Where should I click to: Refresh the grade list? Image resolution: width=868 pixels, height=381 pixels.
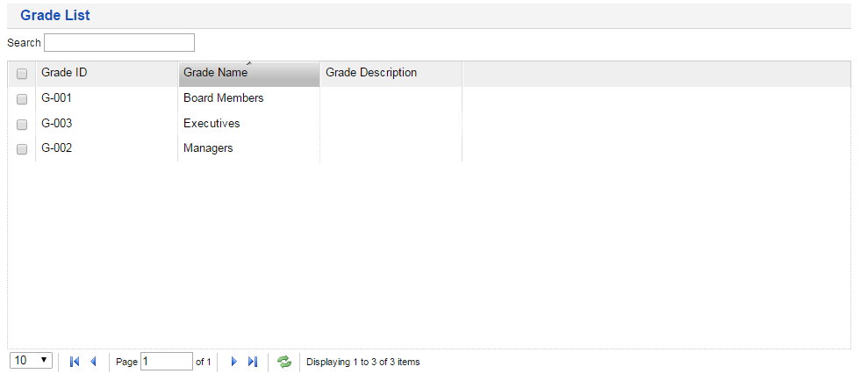point(284,362)
